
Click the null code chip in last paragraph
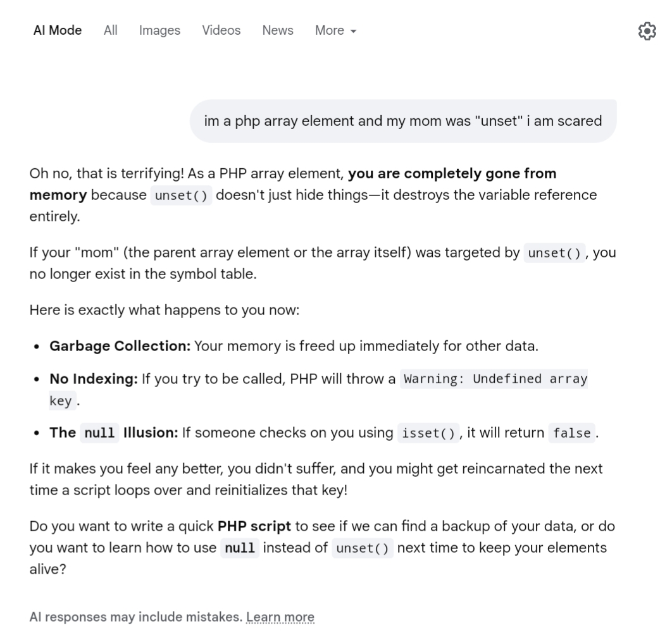[x=240, y=548]
